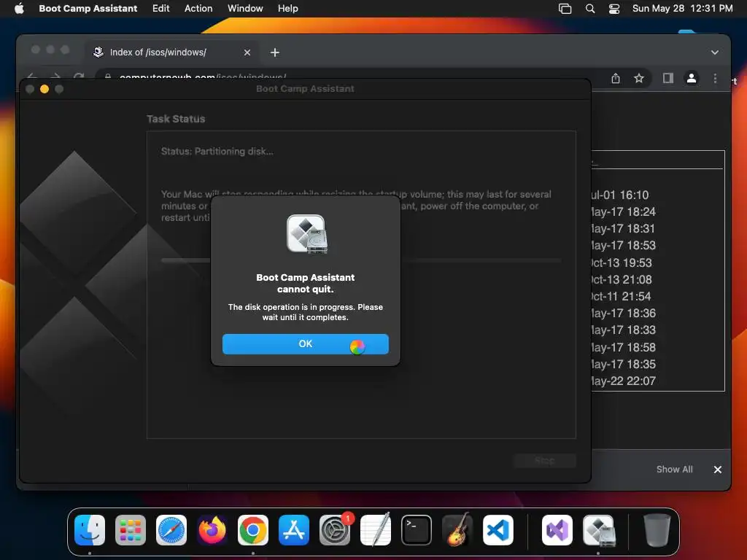747x560 pixels.
Task: Open Trash from the Dock
Action: point(657,530)
